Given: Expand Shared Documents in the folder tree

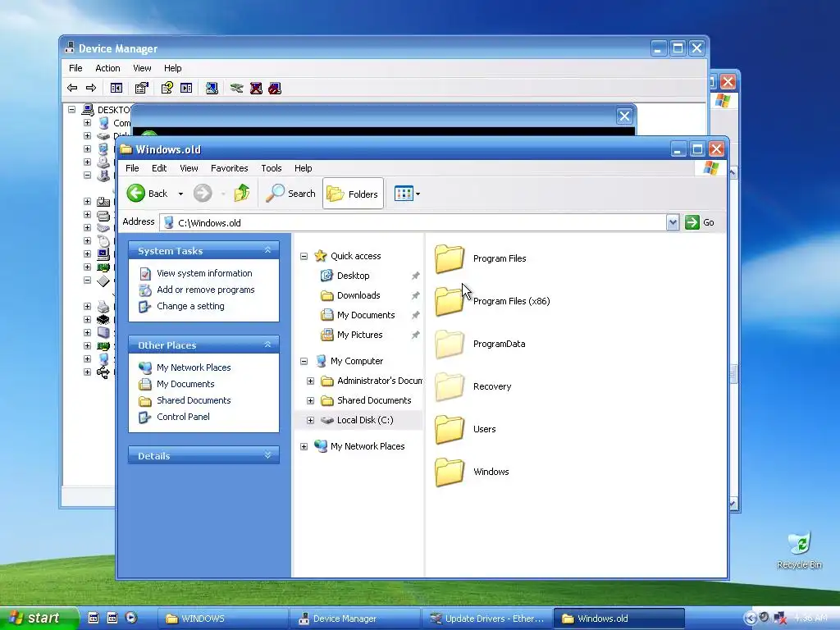Looking at the screenshot, I should point(310,400).
